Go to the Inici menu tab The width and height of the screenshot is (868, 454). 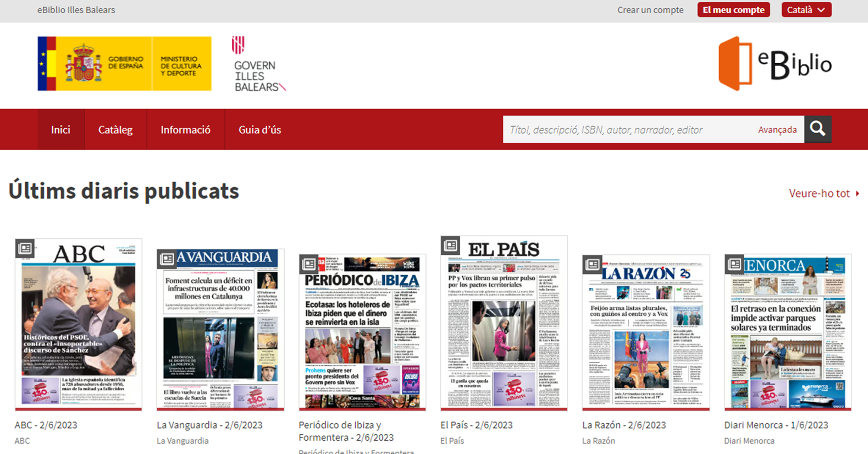(60, 130)
